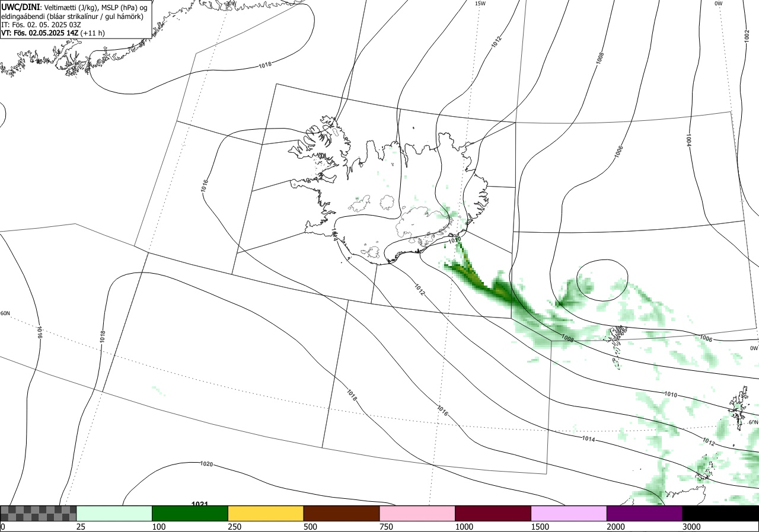
Task: Choose the dark purple 2000–3000 legend swatch
Action: click(645, 513)
